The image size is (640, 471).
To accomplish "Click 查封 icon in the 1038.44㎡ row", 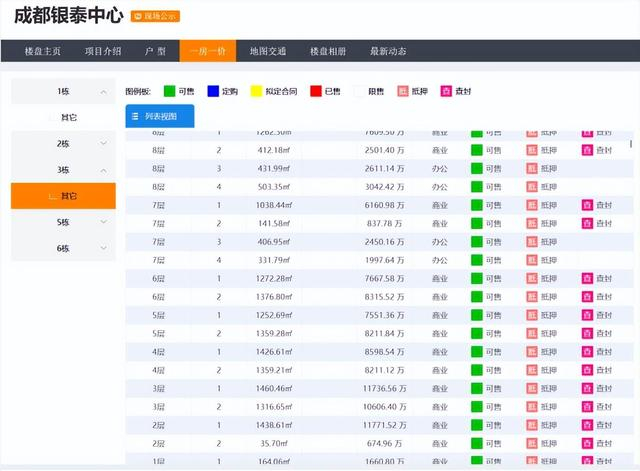I will [587, 205].
